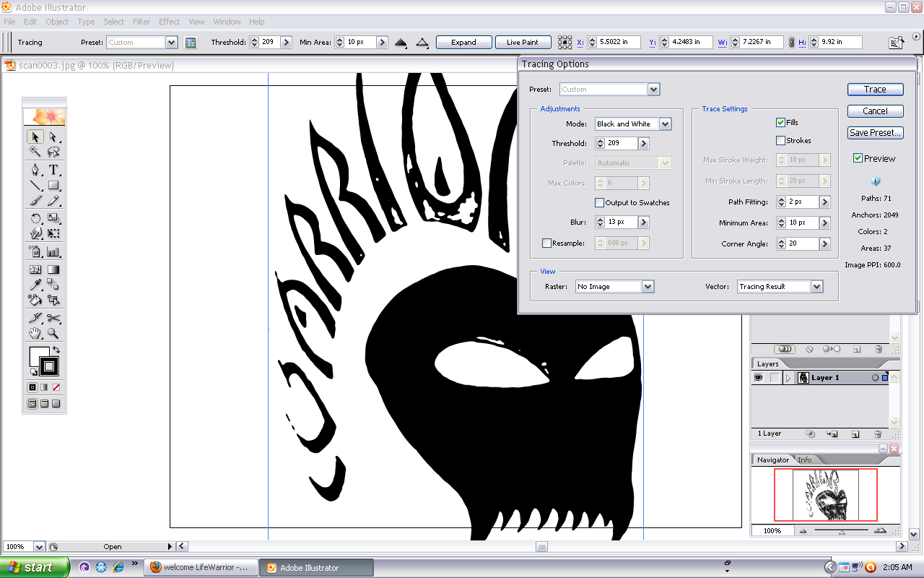Open zoom level dropdown in status bar

(x=39, y=547)
